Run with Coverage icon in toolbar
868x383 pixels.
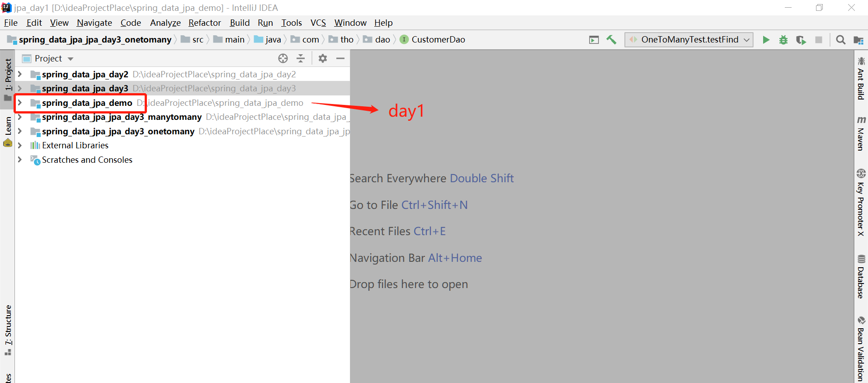coord(801,40)
